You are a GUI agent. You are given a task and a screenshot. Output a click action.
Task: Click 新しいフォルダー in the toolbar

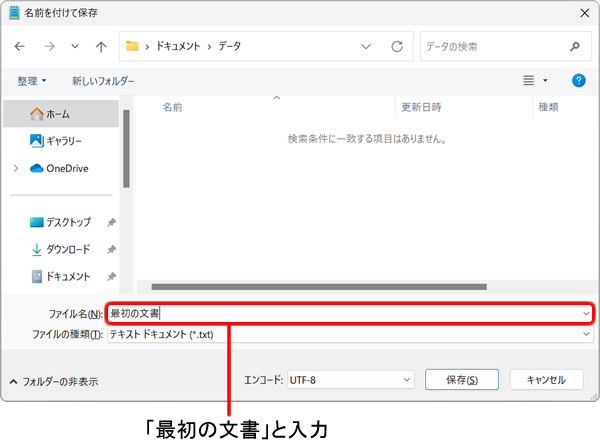pos(103,80)
